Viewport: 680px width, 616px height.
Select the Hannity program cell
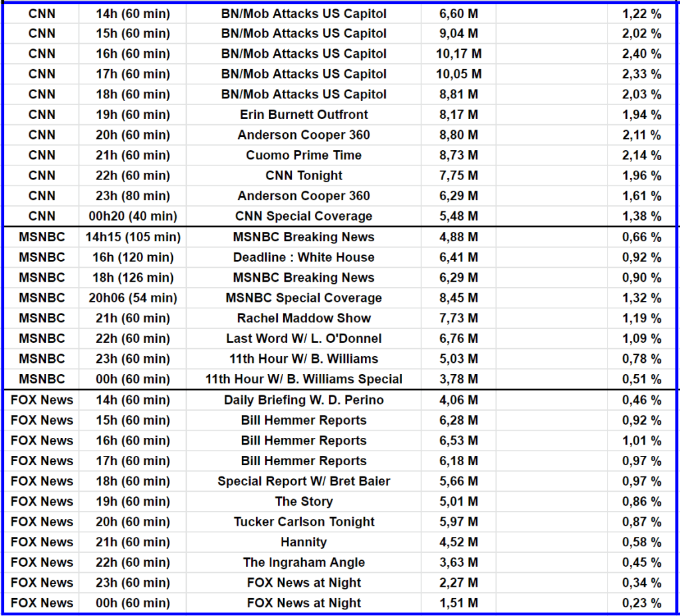(x=304, y=542)
